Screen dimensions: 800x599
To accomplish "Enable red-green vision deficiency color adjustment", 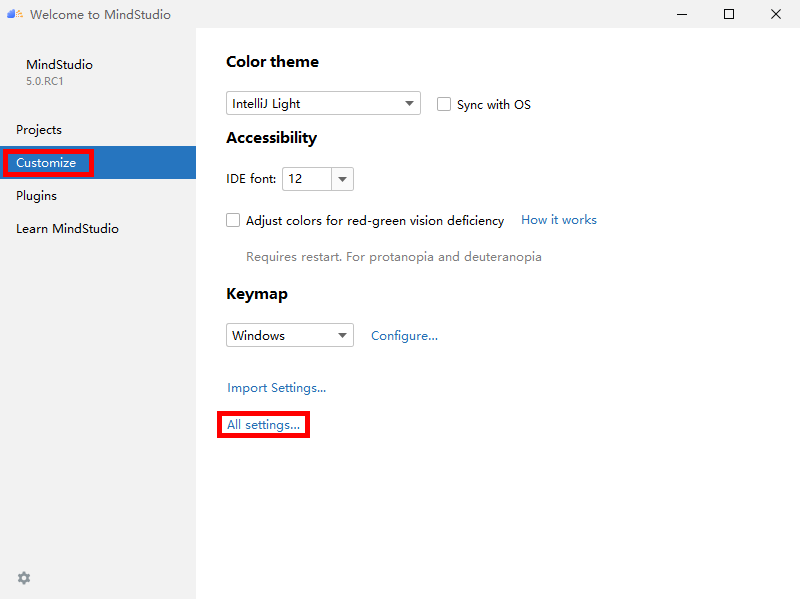I will [233, 220].
